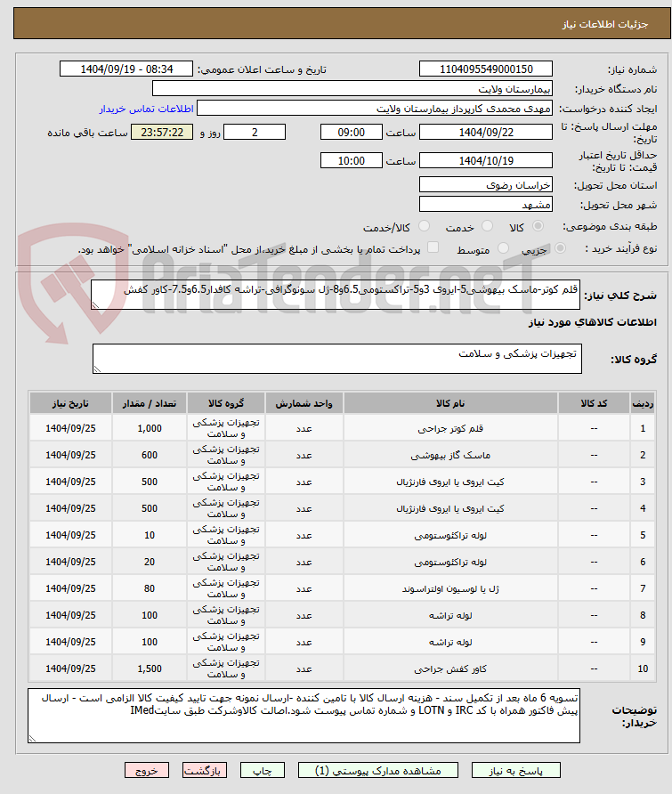Click the کاور کفش جراحی item cell
The width and height of the screenshot is (672, 794).
450,668
